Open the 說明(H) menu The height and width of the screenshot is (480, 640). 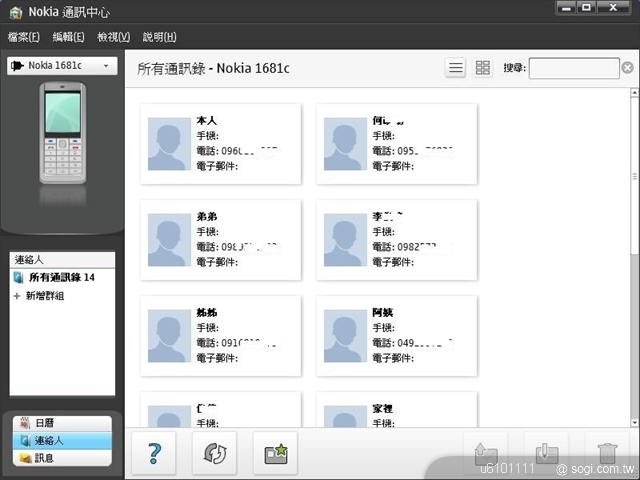159,37
